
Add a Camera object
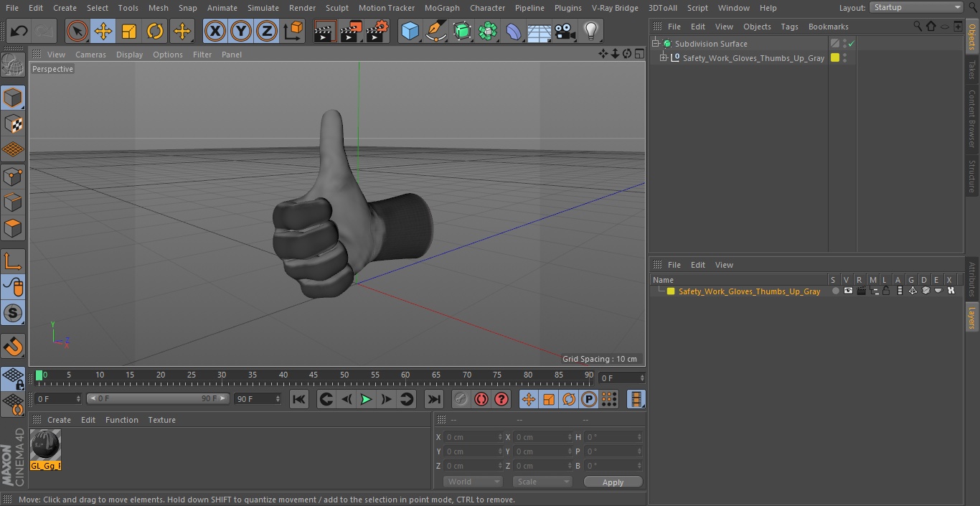(565, 32)
